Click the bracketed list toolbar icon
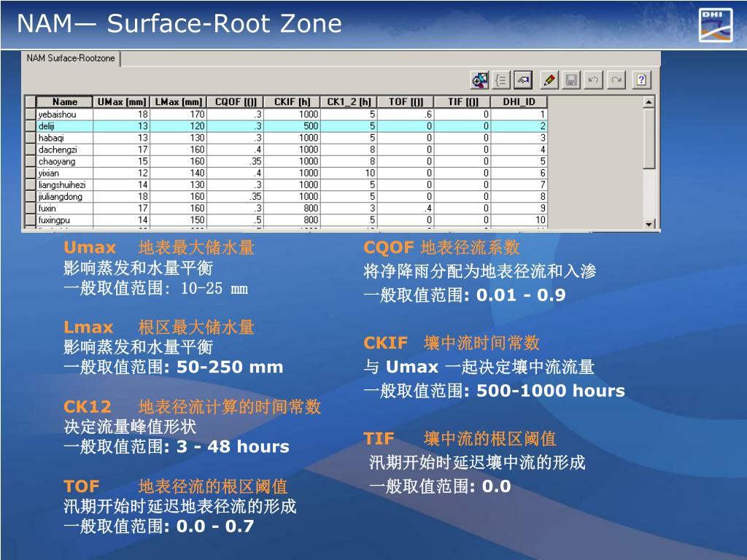 pyautogui.click(x=501, y=80)
